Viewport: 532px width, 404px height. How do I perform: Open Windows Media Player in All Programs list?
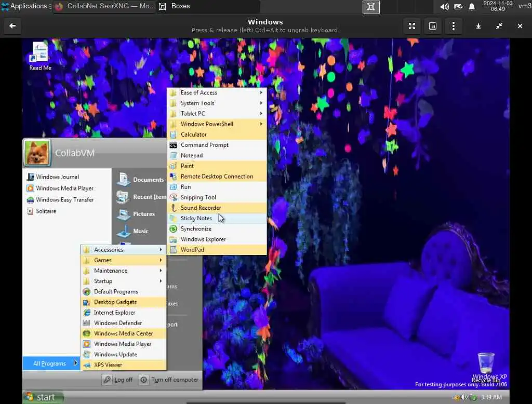[124, 344]
